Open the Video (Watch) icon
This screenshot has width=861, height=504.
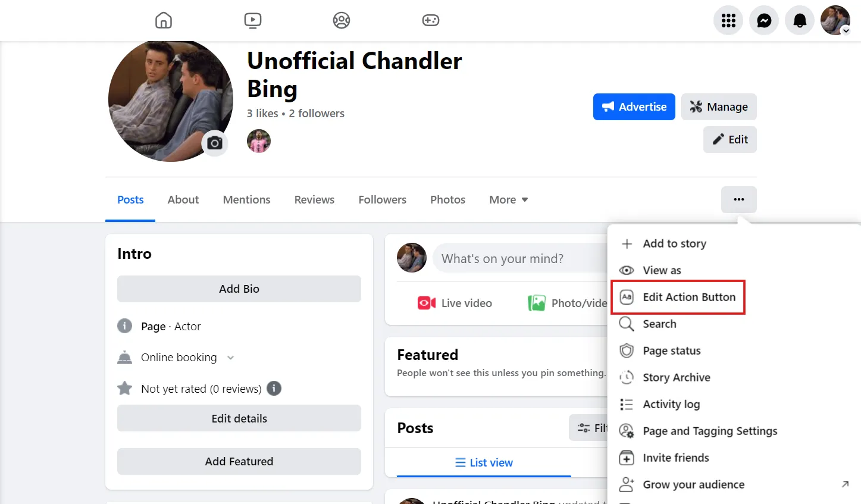pyautogui.click(x=252, y=20)
